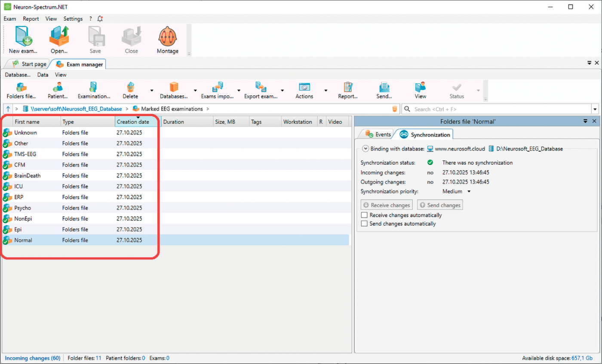Click the Psycho folder file icon
This screenshot has height=364, width=602.
(x=7, y=208)
